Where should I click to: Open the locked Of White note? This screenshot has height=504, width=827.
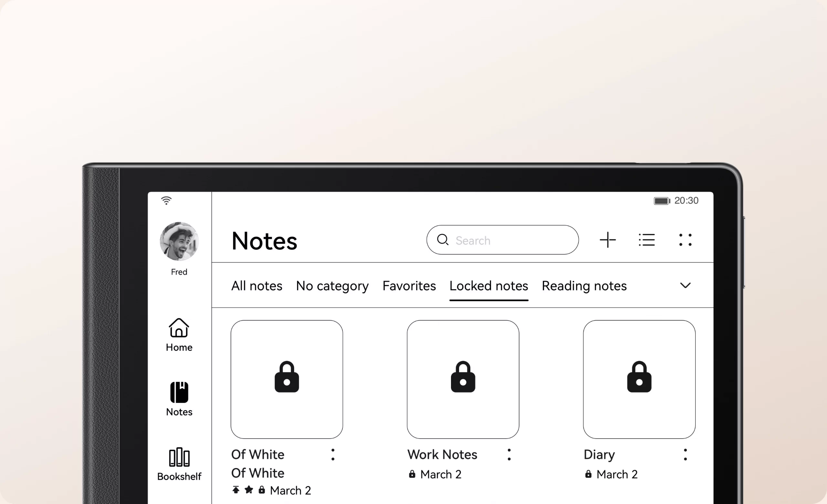(x=287, y=378)
